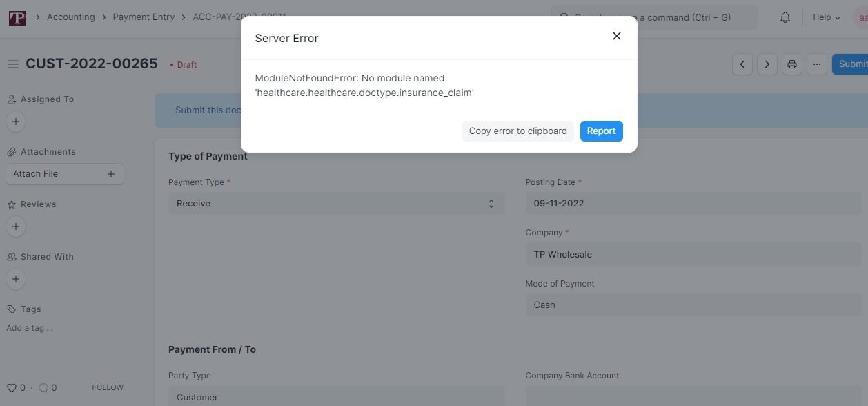Screen dimensions: 868x406
Task: Click the notification bell
Action: coord(785,17)
